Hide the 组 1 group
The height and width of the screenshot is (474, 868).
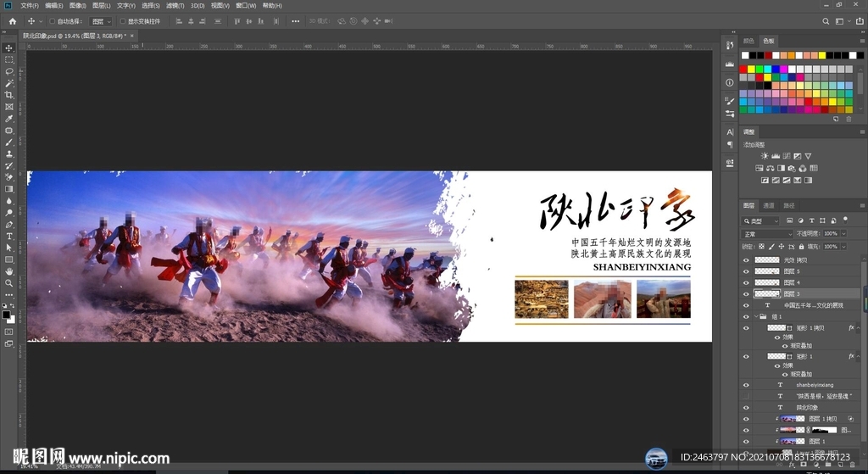[746, 317]
